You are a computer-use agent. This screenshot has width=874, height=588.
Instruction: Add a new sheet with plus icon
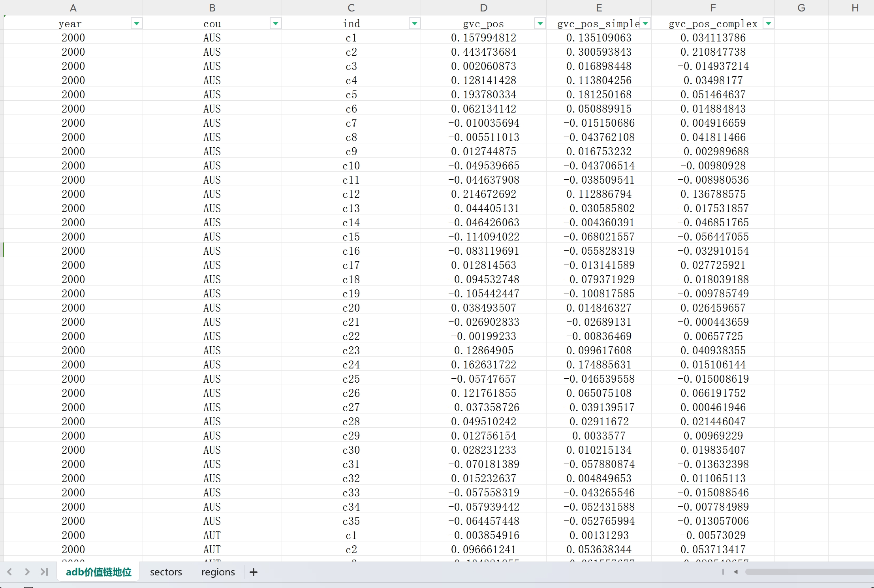point(254,572)
